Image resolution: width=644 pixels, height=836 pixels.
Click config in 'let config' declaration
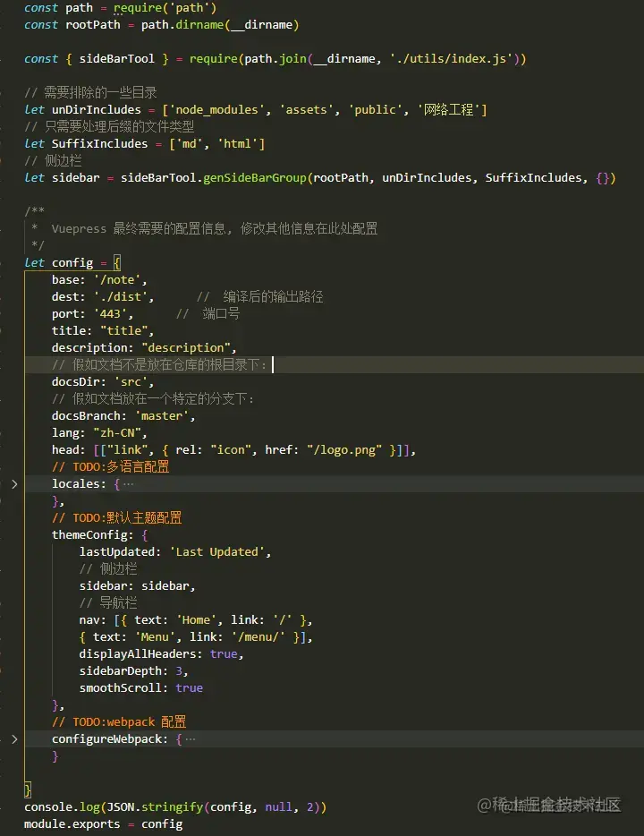72,263
